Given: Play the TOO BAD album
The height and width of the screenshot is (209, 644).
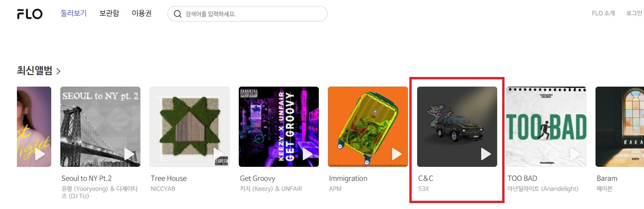Looking at the screenshot, I should [x=575, y=154].
